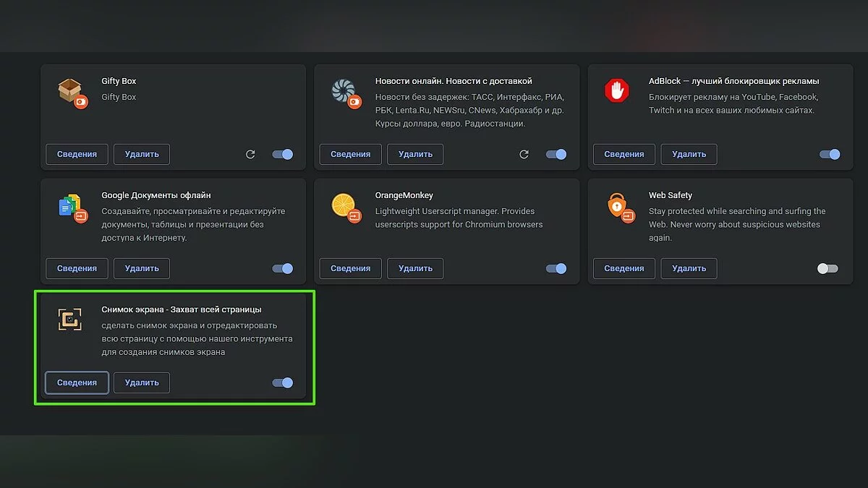Reload the Gifty Box extension

point(250,154)
